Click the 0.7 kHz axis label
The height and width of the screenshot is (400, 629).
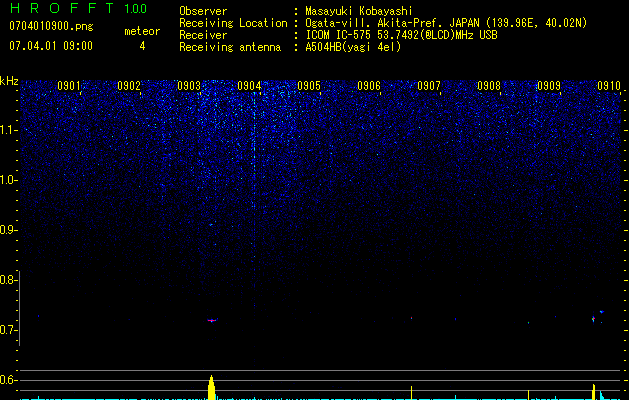click(8, 331)
